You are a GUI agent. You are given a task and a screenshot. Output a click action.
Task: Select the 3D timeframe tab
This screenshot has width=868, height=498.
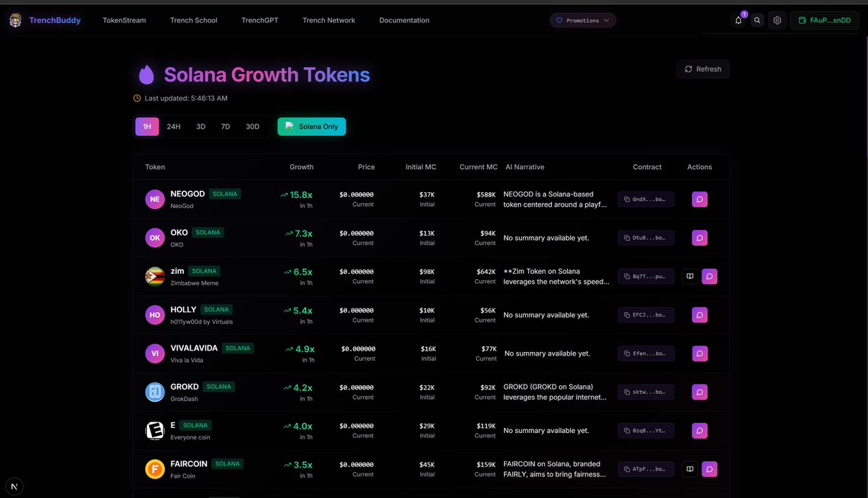(x=200, y=126)
